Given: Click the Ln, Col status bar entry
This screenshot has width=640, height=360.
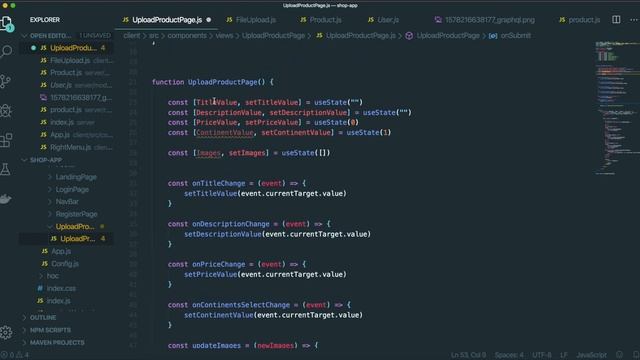Looking at the screenshot, I should 468,355.
